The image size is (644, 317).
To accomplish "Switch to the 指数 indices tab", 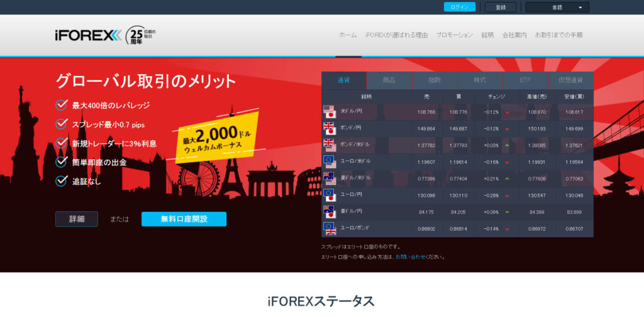I will tap(435, 81).
